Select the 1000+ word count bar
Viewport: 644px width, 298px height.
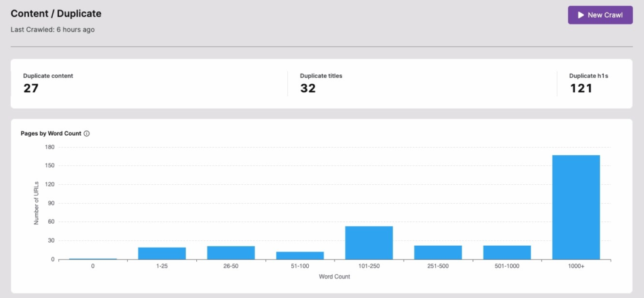575,207
